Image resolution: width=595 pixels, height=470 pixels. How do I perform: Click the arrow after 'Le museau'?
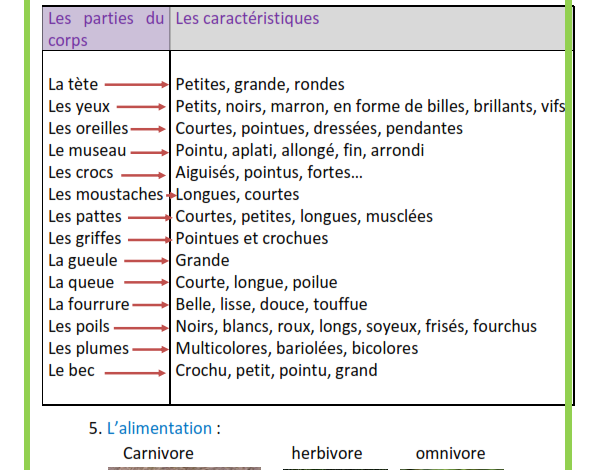[150, 152]
